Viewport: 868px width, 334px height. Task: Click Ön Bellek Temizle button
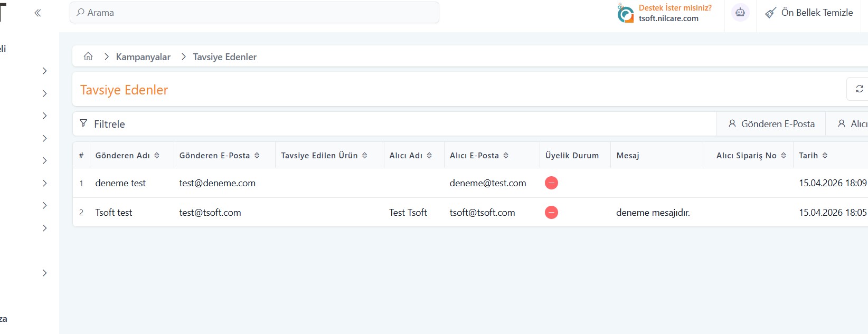[x=809, y=13]
